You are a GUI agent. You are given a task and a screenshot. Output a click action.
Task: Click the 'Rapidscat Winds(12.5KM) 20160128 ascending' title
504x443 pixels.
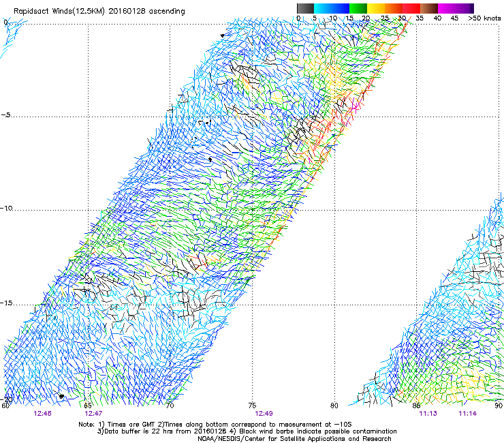[x=99, y=12]
